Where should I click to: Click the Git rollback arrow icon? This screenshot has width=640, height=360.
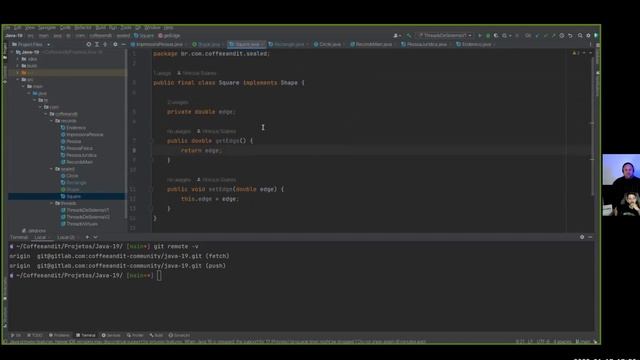570,36
